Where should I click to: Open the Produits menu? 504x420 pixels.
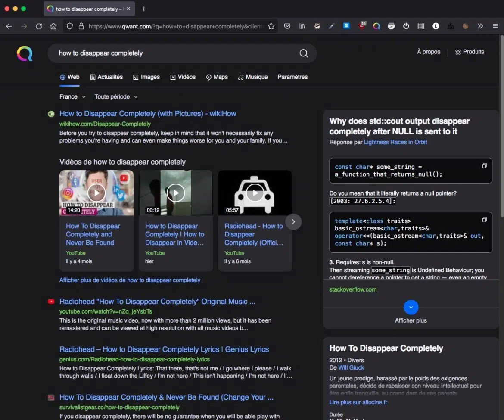tap(470, 52)
